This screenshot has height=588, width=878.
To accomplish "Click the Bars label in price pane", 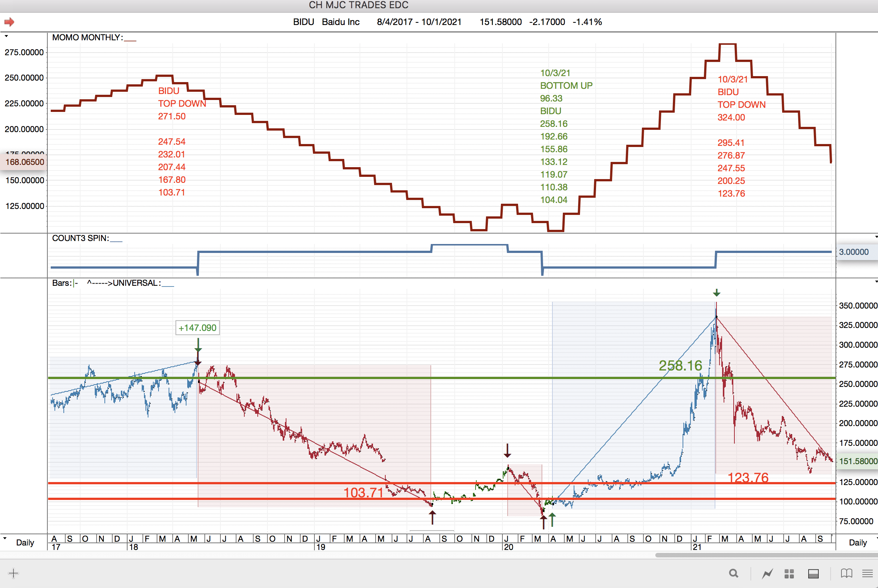I will click(62, 283).
